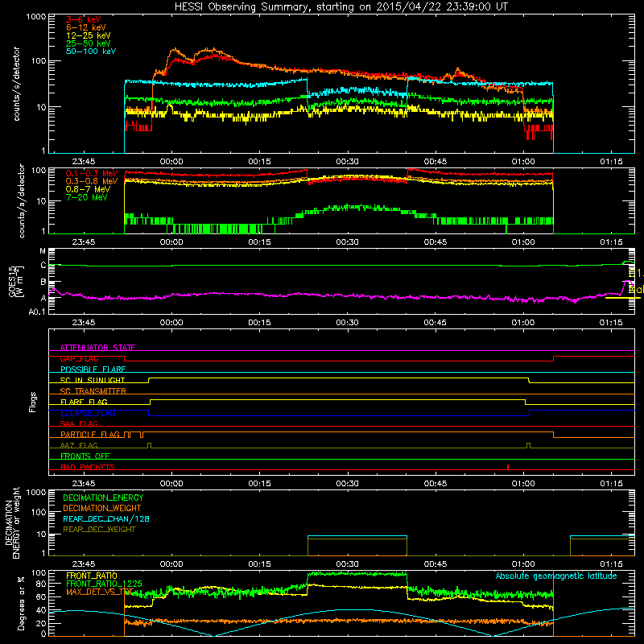
Task: Select the 12-25 keV legend label
Action: click(89, 35)
